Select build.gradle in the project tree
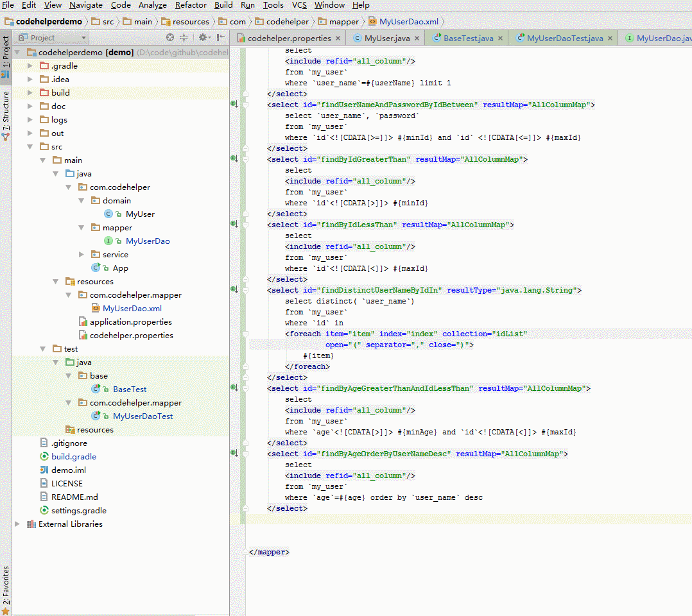Image resolution: width=692 pixels, height=616 pixels. point(73,456)
